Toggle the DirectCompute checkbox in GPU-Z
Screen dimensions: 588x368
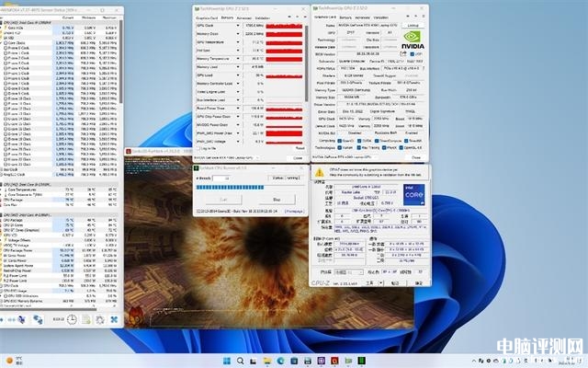pos(377,141)
